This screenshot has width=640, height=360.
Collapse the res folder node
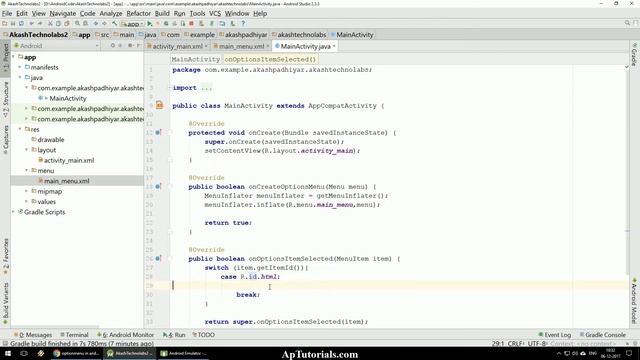click(x=20, y=129)
